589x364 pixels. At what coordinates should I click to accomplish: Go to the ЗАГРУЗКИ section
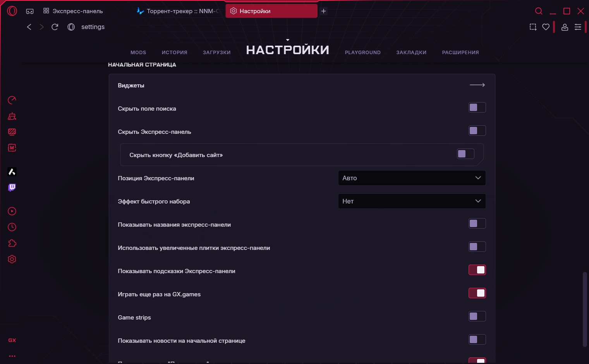[216, 53]
